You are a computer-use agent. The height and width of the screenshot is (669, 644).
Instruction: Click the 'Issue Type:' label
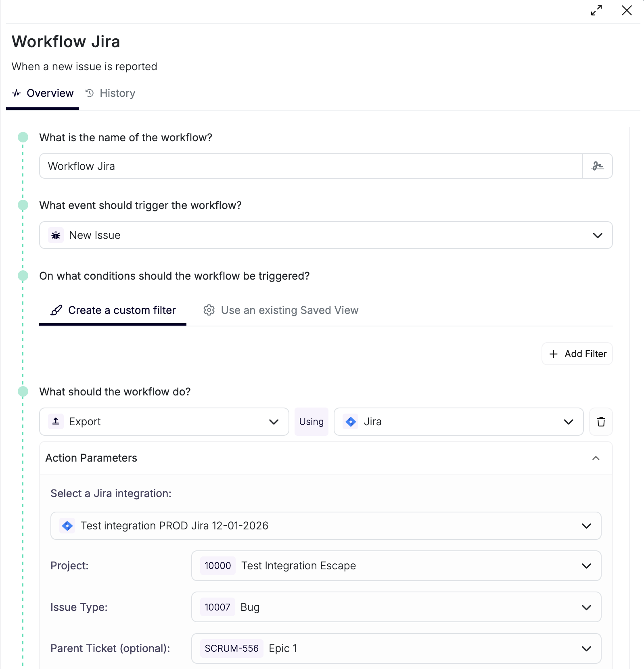pyautogui.click(x=79, y=607)
